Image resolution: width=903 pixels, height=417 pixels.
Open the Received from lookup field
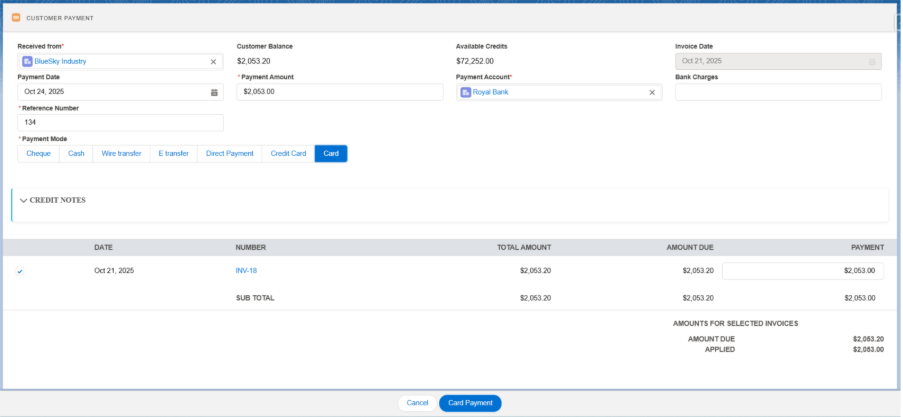coord(120,62)
